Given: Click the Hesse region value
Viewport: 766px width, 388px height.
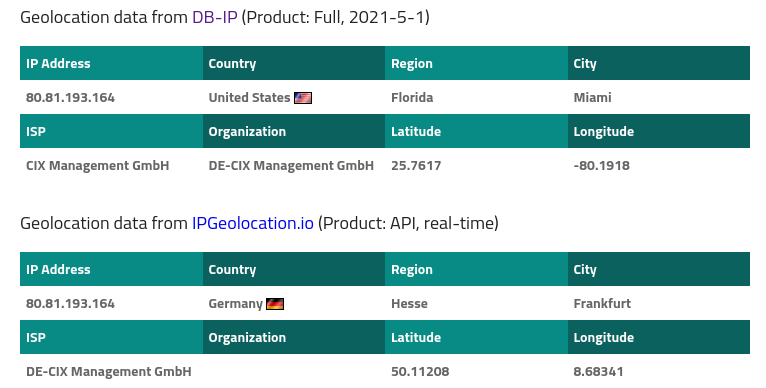Looking at the screenshot, I should point(409,304).
